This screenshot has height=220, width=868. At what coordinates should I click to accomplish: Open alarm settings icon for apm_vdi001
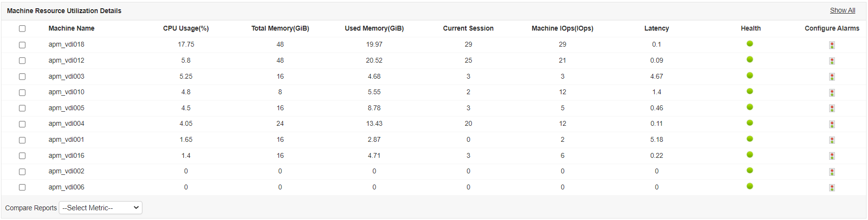pos(832,140)
